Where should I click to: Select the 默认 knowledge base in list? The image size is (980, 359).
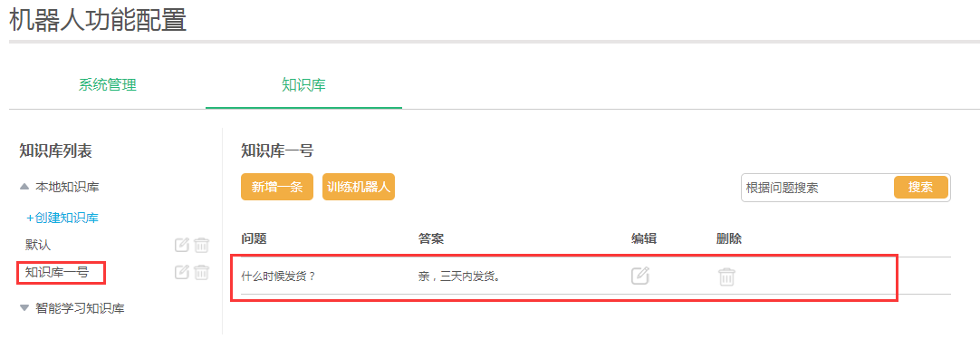point(37,245)
